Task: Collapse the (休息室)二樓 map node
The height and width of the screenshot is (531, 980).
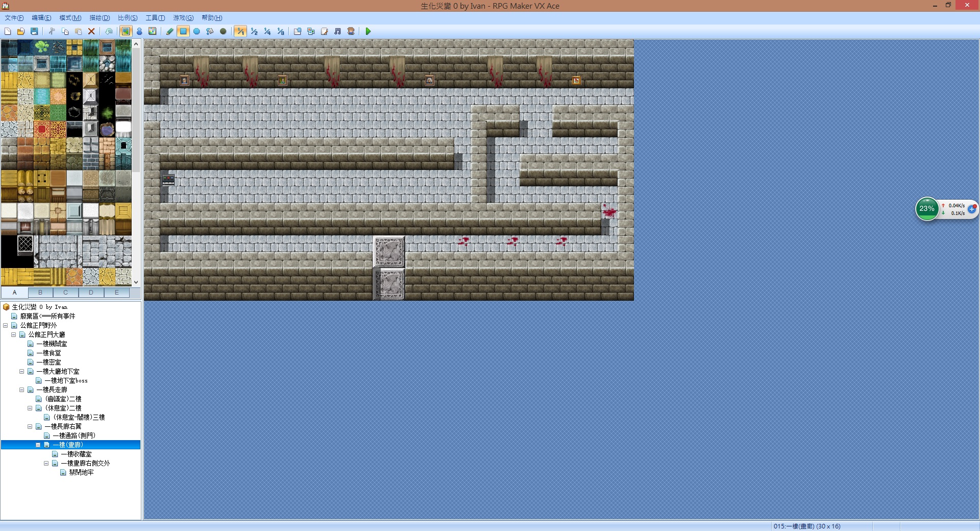Action: [30, 408]
